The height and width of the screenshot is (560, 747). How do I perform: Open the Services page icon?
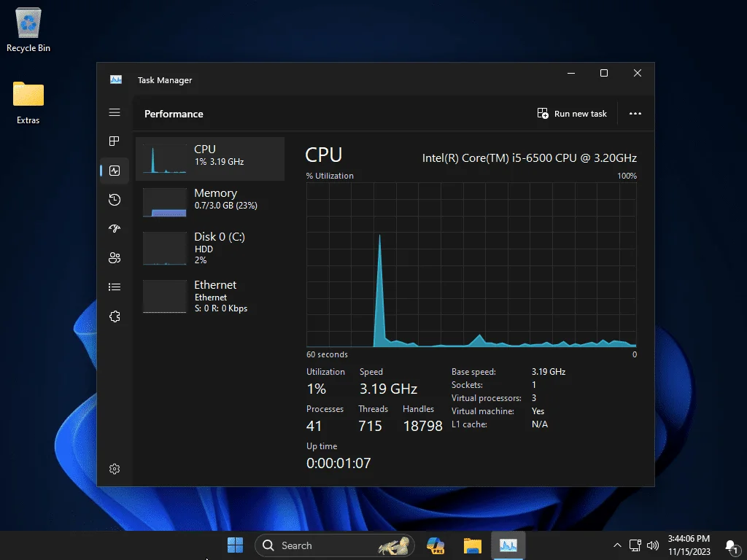point(115,316)
